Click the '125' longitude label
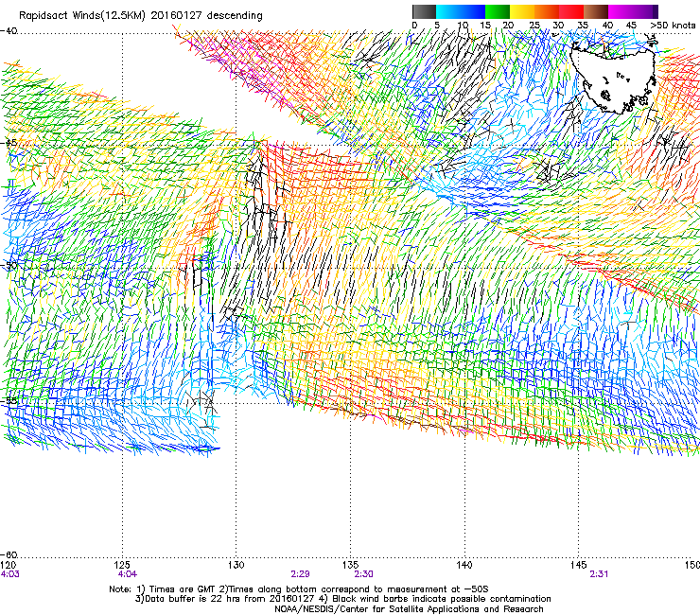The image size is (700, 615). (122, 565)
